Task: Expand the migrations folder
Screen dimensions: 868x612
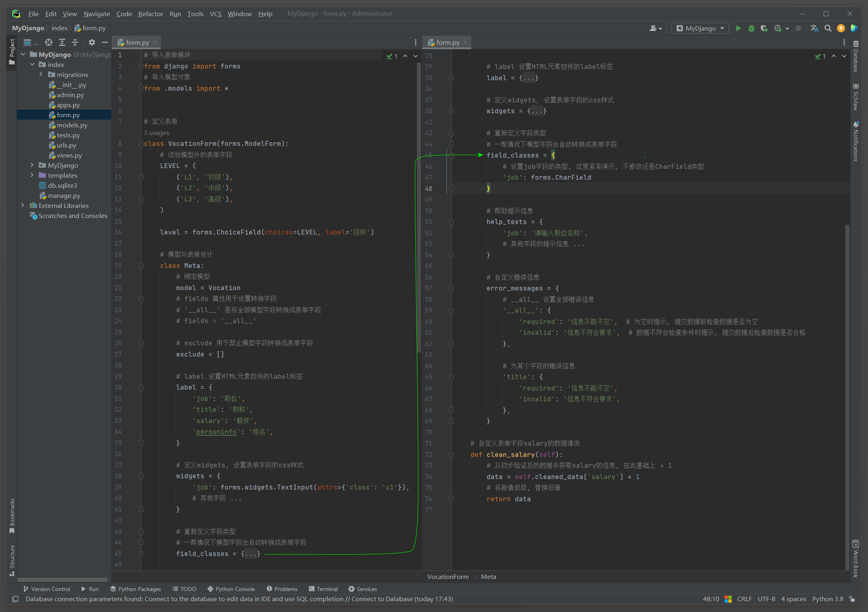Action: (41, 75)
